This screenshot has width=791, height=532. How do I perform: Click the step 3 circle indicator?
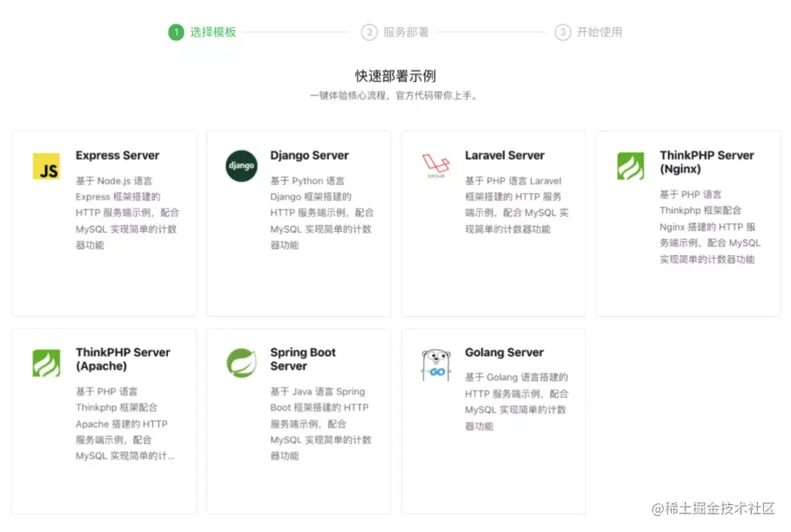(x=563, y=32)
